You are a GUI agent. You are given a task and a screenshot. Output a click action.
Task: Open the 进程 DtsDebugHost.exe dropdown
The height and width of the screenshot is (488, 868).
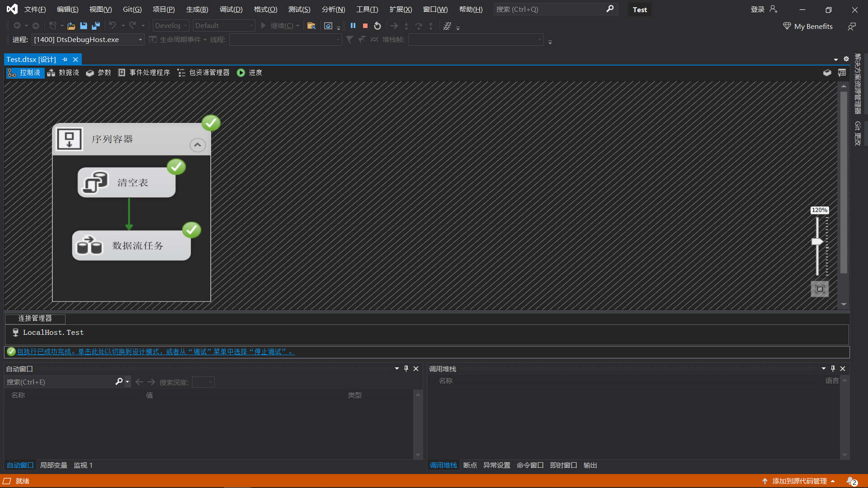tap(140, 40)
